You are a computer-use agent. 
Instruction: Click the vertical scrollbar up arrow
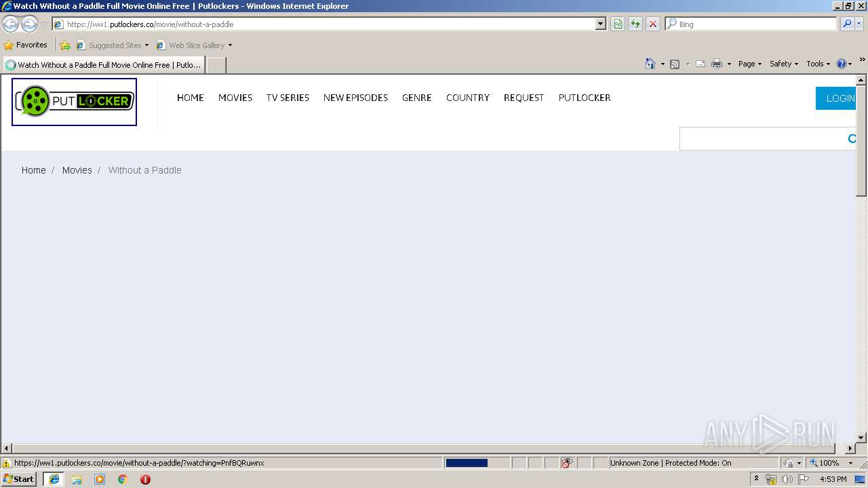[x=862, y=80]
